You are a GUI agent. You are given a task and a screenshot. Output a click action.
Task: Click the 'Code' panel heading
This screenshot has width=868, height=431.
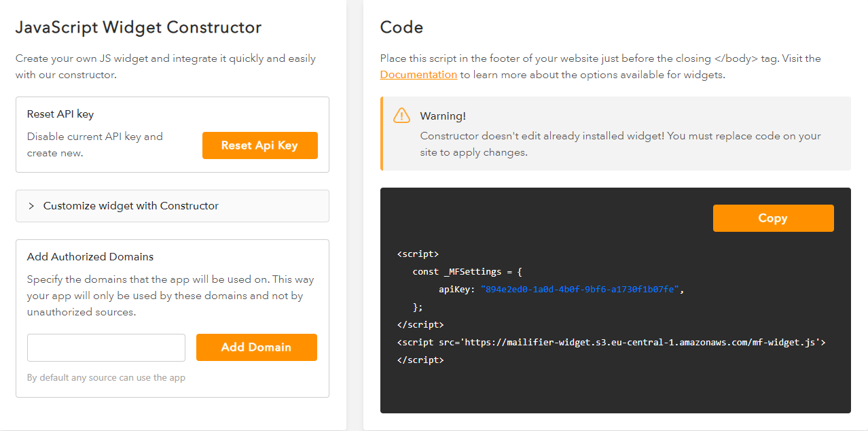point(401,27)
